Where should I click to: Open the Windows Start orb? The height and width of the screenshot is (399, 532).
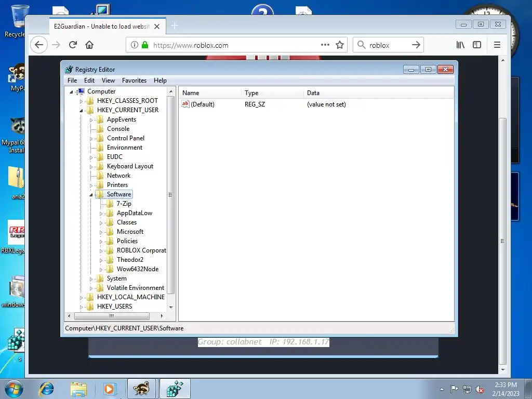point(14,389)
